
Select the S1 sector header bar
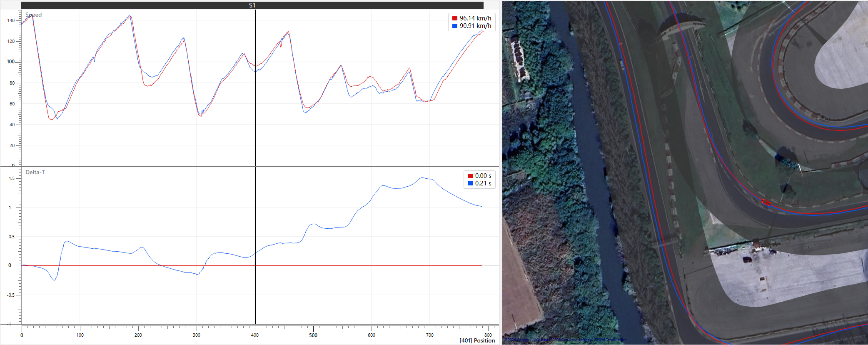(252, 5)
